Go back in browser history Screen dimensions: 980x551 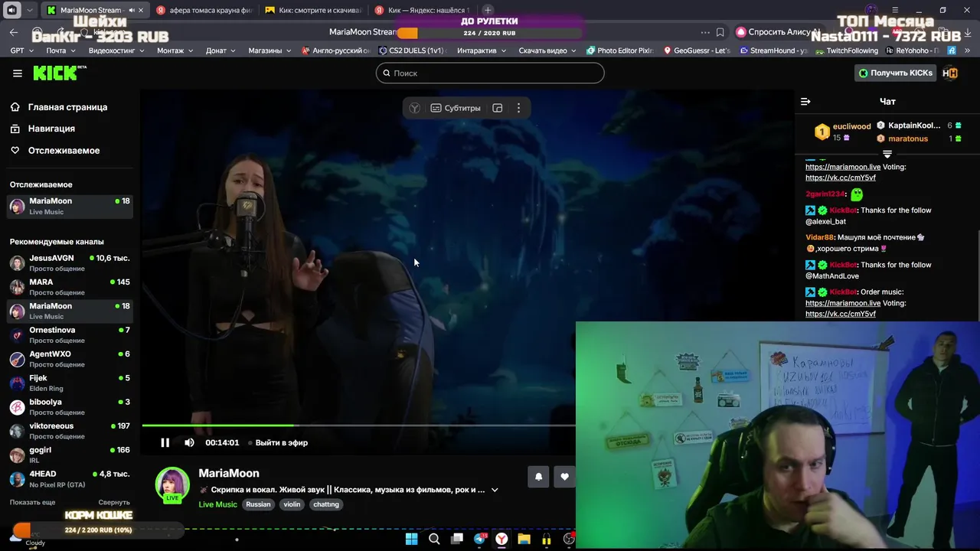(x=14, y=32)
